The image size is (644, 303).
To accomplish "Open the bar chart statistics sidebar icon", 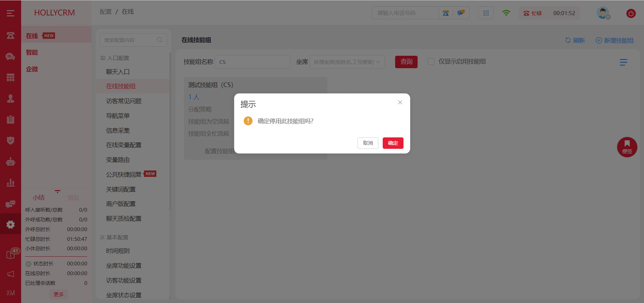I will (10, 183).
